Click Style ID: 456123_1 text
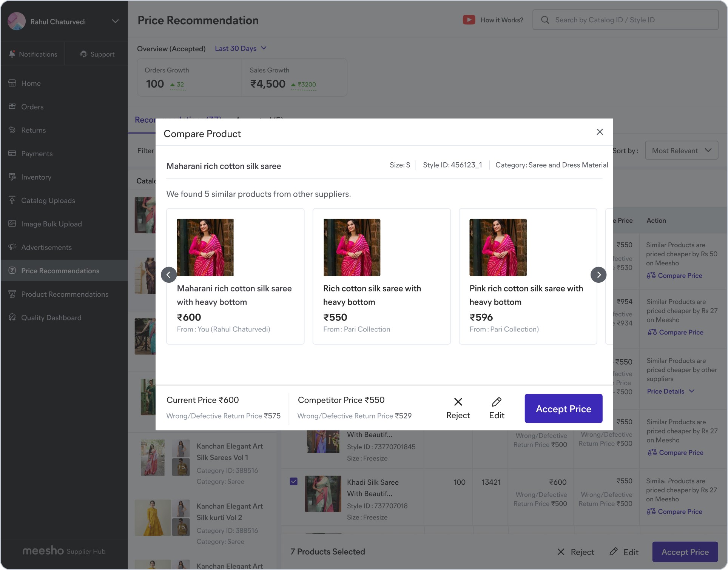The width and height of the screenshot is (728, 570). click(x=452, y=165)
